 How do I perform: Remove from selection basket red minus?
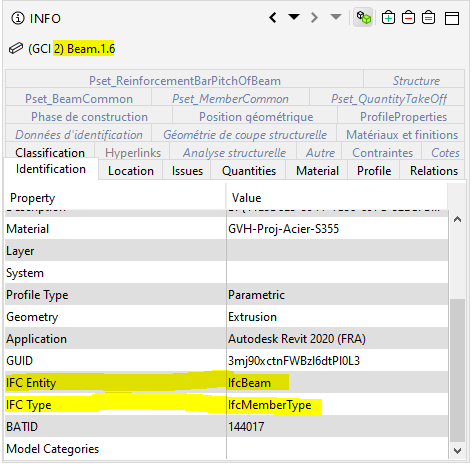click(408, 18)
